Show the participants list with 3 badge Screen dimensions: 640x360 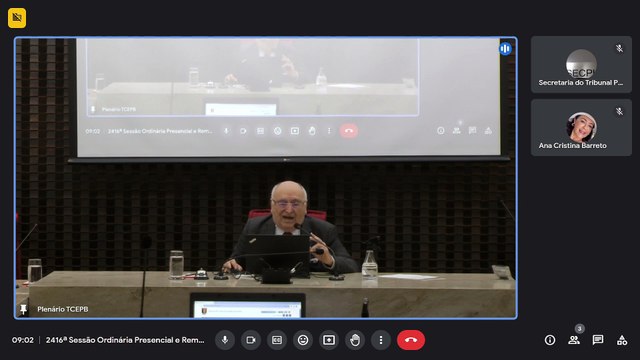click(x=574, y=340)
